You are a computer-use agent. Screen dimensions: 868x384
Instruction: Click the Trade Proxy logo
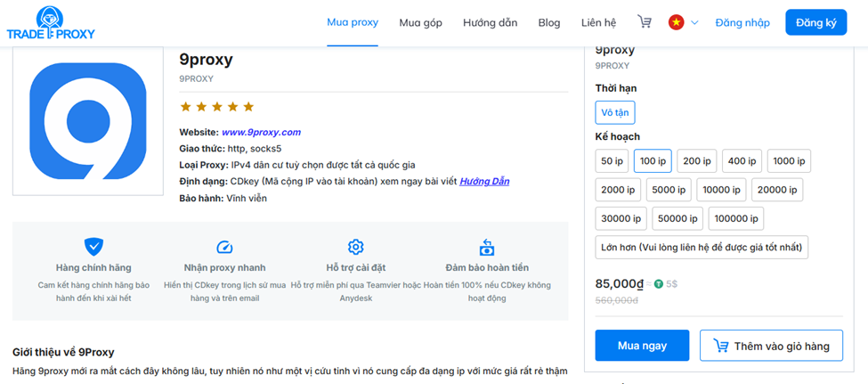pyautogui.click(x=51, y=24)
